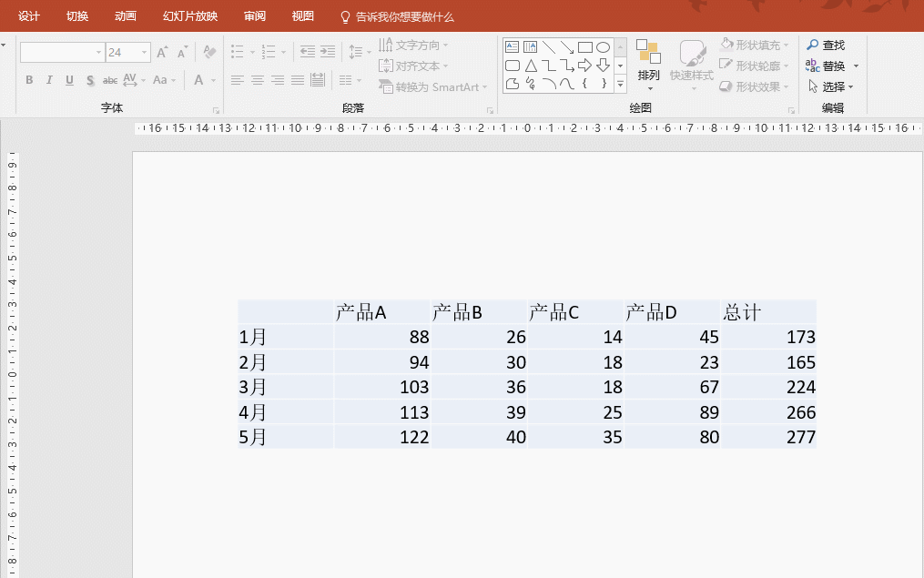Toggle italic formatting

pyautogui.click(x=49, y=80)
